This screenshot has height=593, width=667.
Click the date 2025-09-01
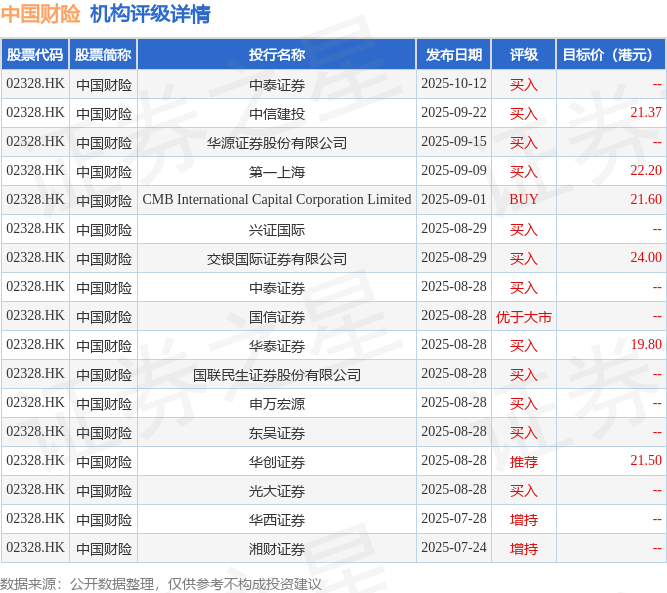point(453,199)
